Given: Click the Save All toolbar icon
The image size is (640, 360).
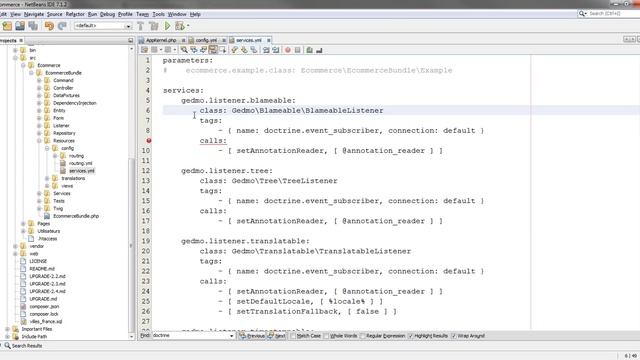Looking at the screenshot, I should pyautogui.click(x=33, y=26).
